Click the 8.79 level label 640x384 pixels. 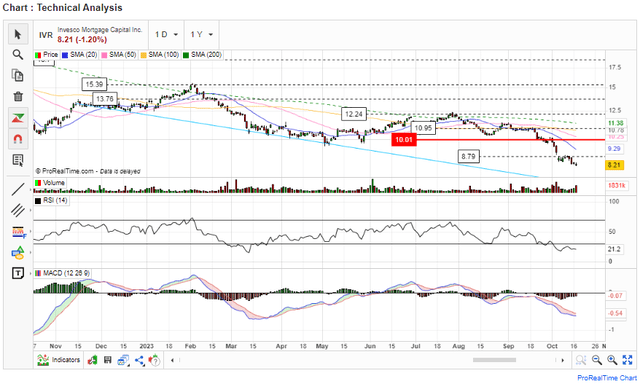click(x=468, y=156)
